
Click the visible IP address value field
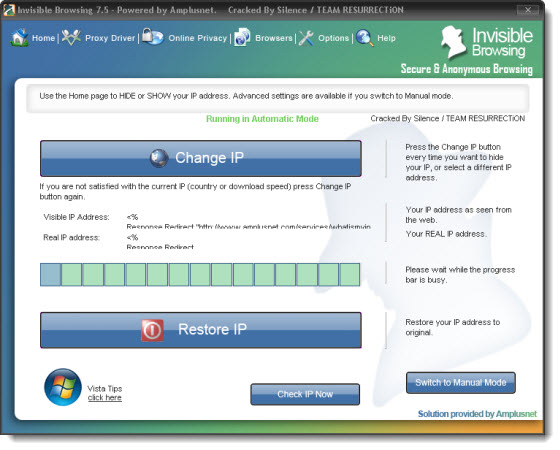click(249, 221)
